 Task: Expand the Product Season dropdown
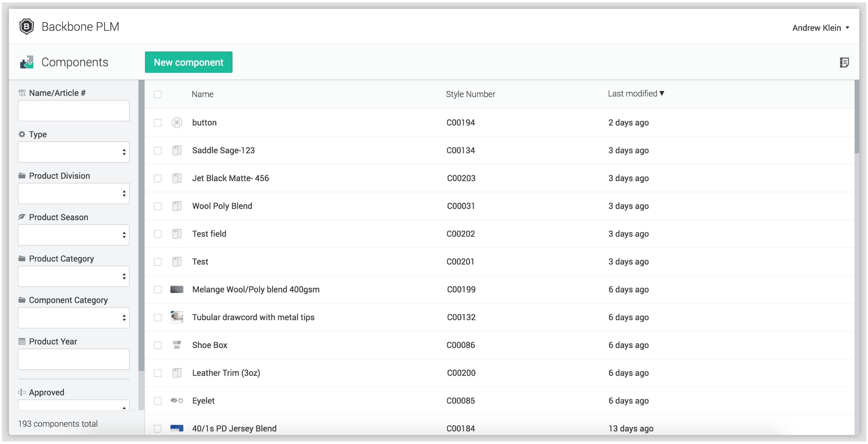click(x=74, y=235)
